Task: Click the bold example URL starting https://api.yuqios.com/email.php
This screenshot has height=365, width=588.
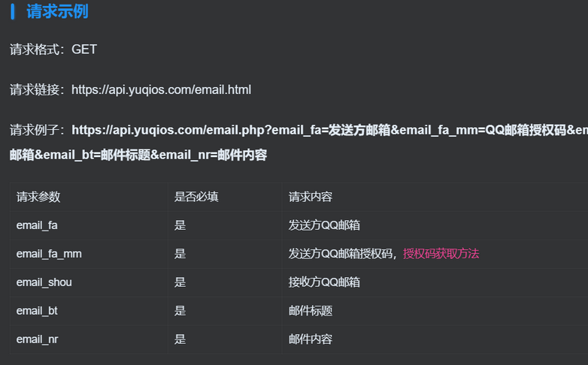Action: pyautogui.click(x=329, y=130)
